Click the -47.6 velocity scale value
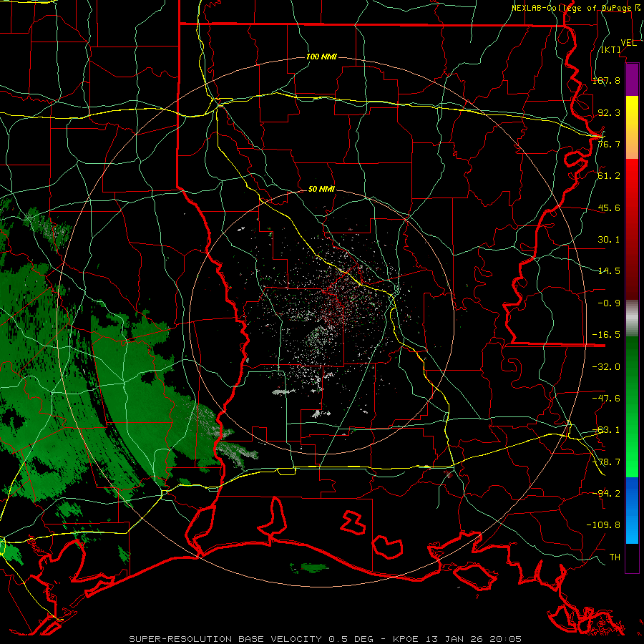This screenshot has width=644, height=644. tap(606, 399)
